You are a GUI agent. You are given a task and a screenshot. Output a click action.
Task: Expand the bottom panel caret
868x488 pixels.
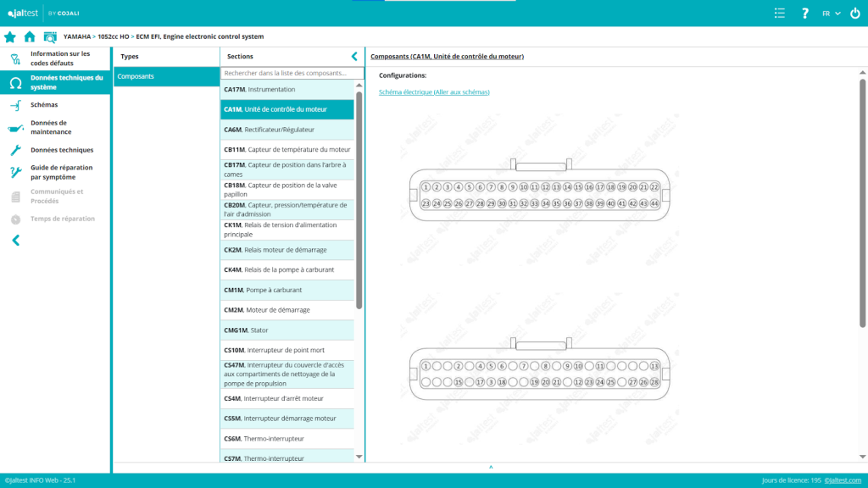(x=491, y=468)
